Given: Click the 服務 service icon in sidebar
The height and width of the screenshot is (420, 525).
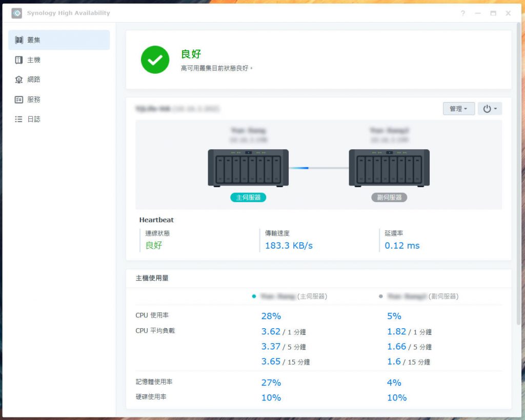Looking at the screenshot, I should [x=19, y=99].
